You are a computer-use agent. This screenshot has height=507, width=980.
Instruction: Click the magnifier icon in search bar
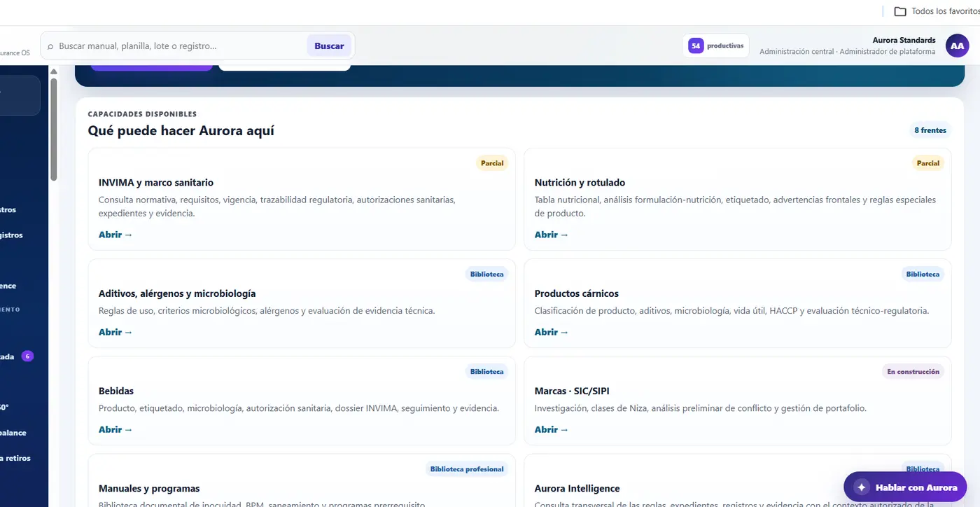tap(50, 46)
